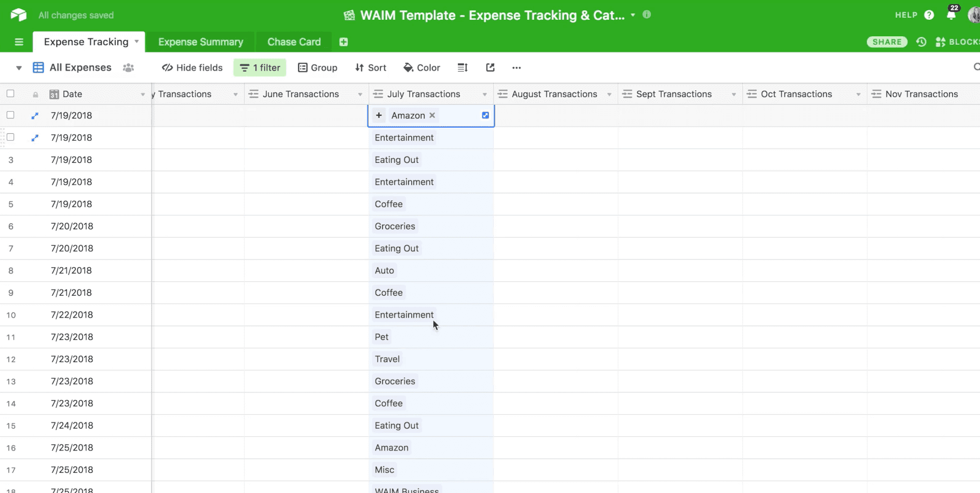Image resolution: width=980 pixels, height=493 pixels.
Task: Click the June Transactions field type icon
Action: coord(253,94)
